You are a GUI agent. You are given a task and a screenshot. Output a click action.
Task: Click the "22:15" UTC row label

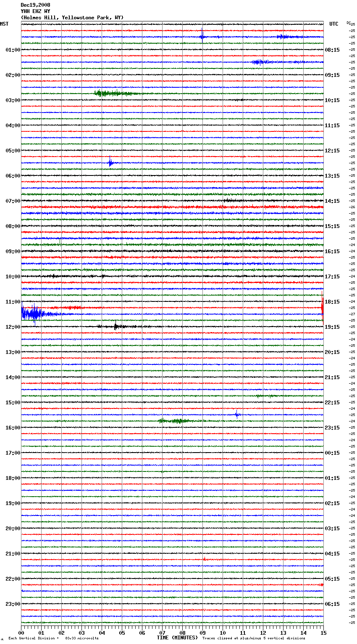[x=332, y=403]
